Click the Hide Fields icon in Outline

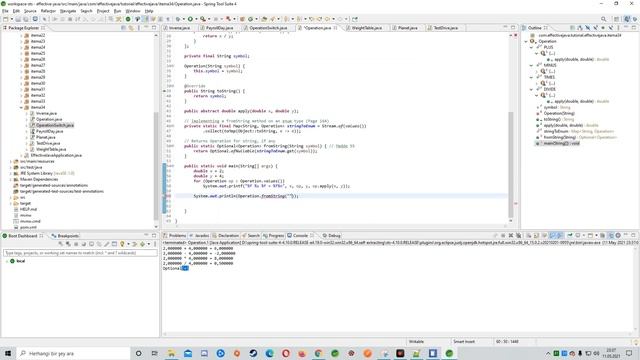coord(587,28)
